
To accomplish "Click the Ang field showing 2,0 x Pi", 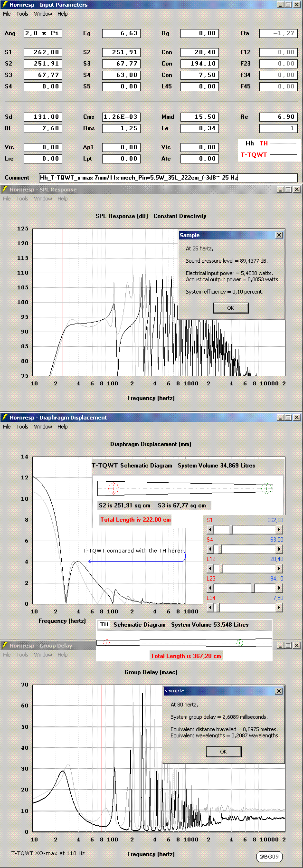I will pyautogui.click(x=43, y=33).
